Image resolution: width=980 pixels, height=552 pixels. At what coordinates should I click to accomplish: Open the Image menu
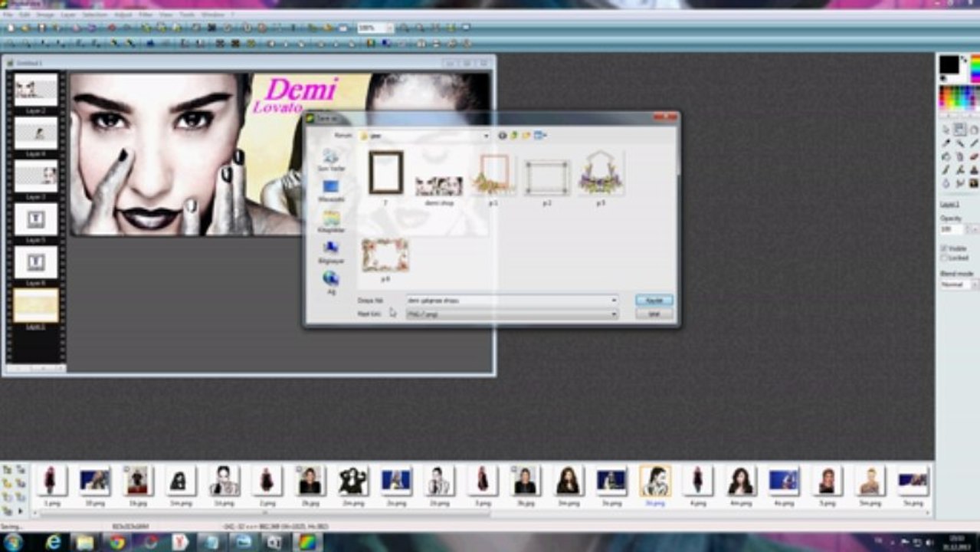tap(45, 15)
